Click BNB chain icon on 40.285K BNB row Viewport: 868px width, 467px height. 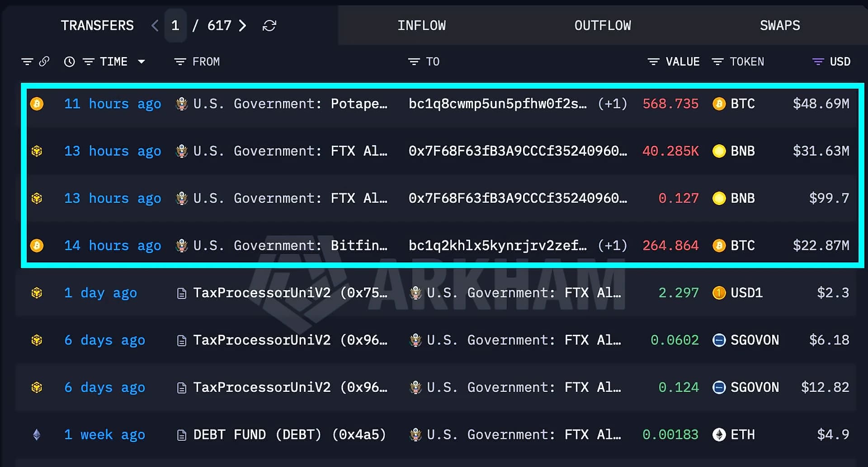pyautogui.click(x=37, y=151)
